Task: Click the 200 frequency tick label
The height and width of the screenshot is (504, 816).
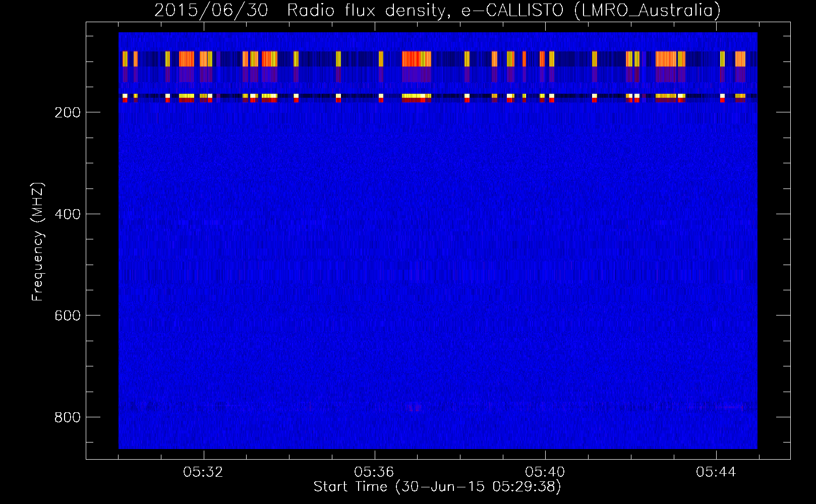Action: (x=68, y=112)
